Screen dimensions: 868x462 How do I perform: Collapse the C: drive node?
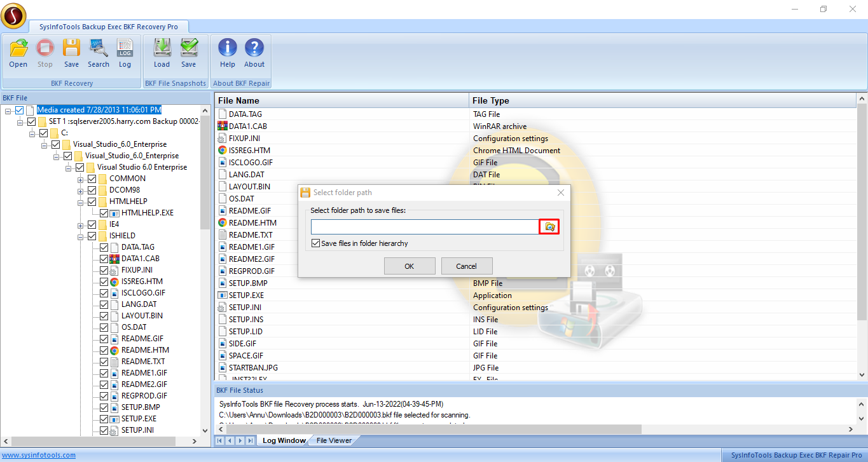(32, 133)
